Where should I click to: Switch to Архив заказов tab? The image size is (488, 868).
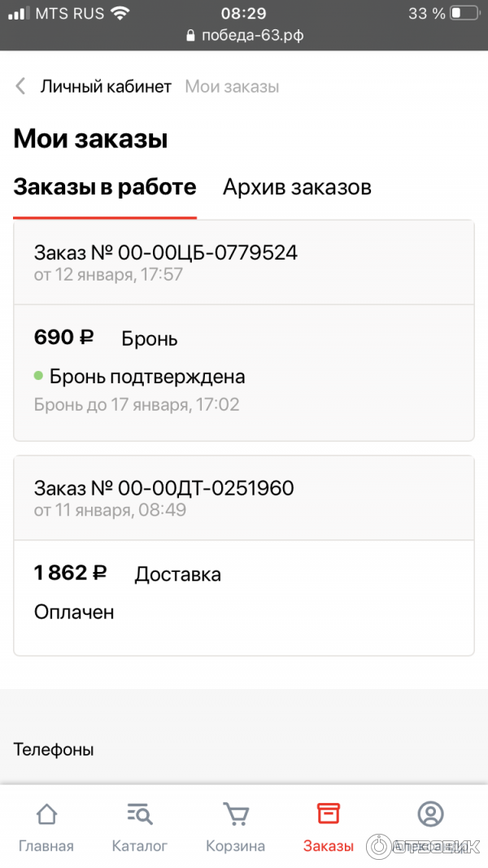point(297,188)
